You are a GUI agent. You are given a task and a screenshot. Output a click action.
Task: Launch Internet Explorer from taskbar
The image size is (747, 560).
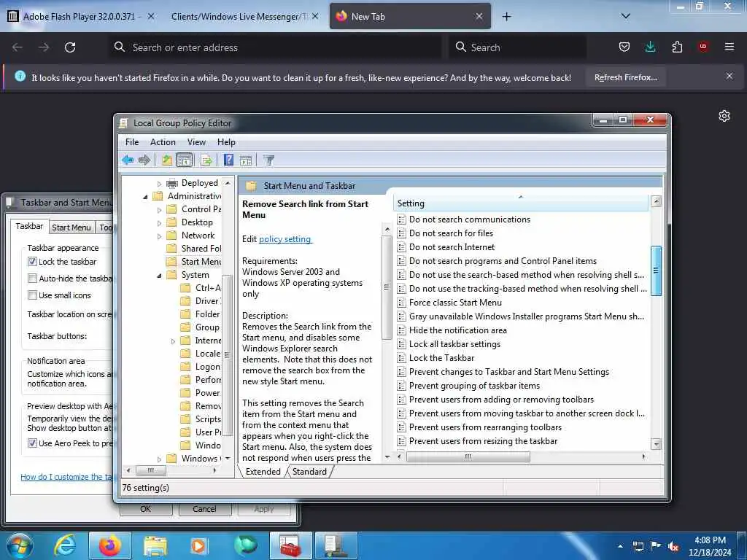pyautogui.click(x=65, y=545)
